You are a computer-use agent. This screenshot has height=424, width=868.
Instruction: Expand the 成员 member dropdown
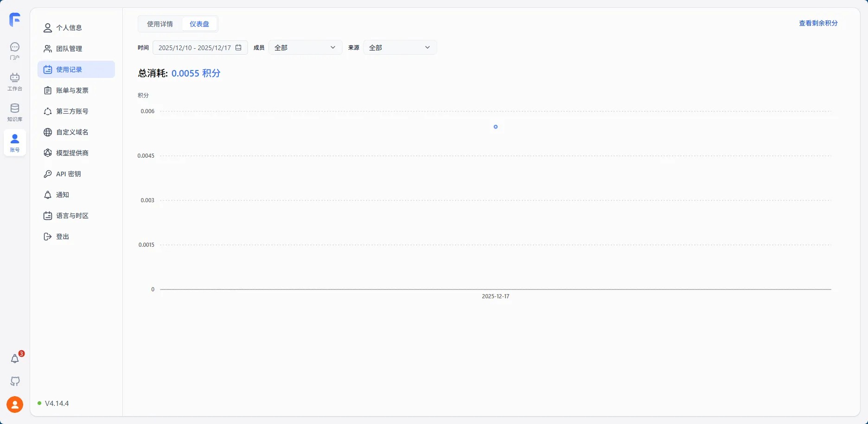click(305, 47)
